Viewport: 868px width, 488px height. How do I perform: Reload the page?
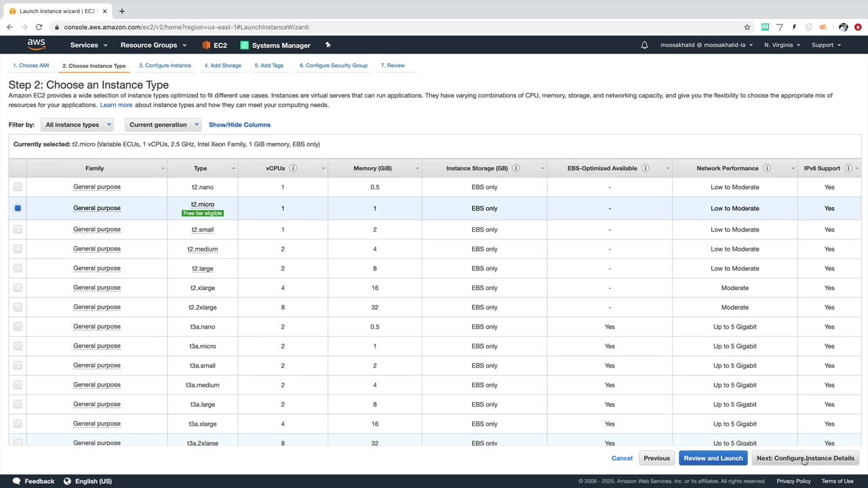tap(39, 27)
